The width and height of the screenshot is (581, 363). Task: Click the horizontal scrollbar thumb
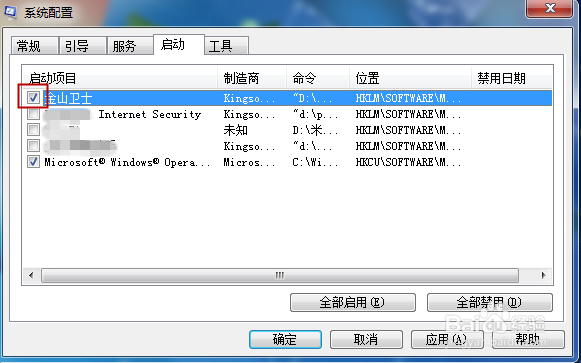tap(280, 275)
